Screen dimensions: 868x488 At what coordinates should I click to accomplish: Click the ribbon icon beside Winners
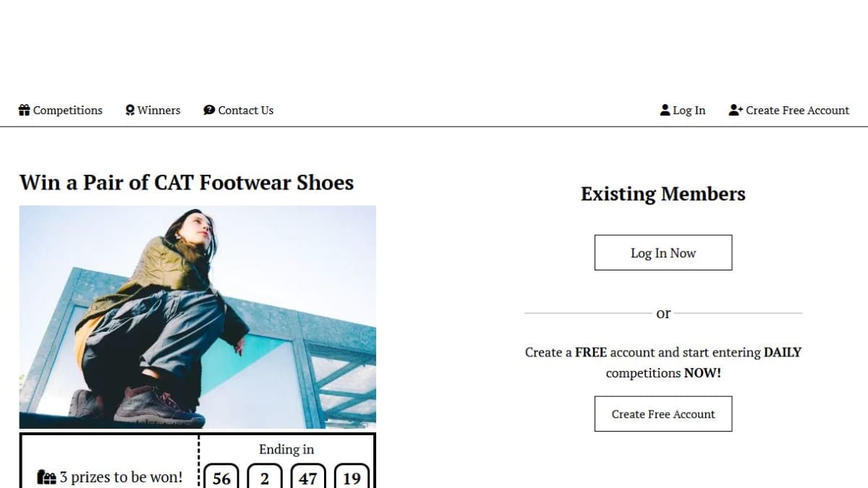(x=130, y=110)
